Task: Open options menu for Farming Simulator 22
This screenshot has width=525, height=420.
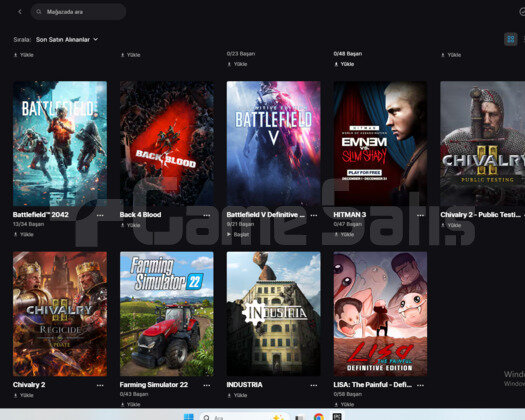Action: tap(207, 386)
